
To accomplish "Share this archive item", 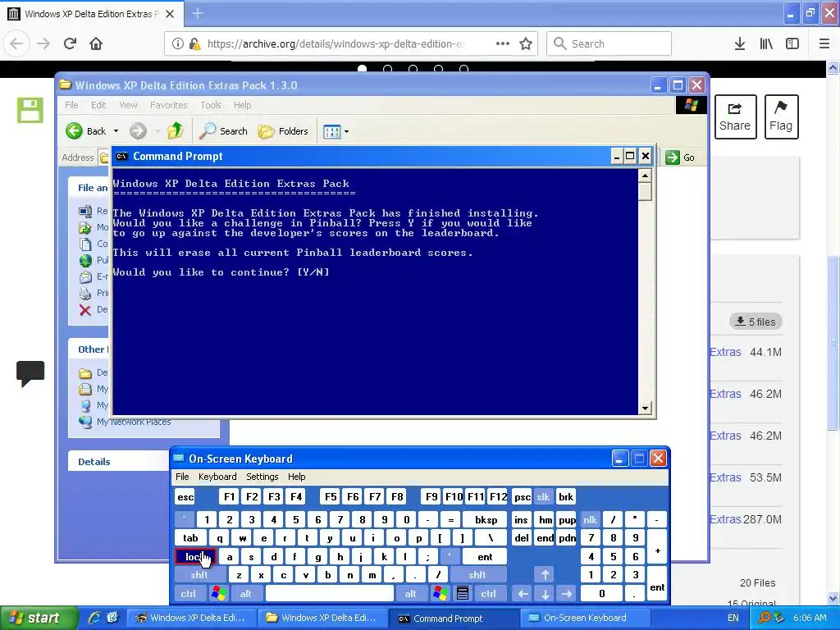I will (735, 116).
